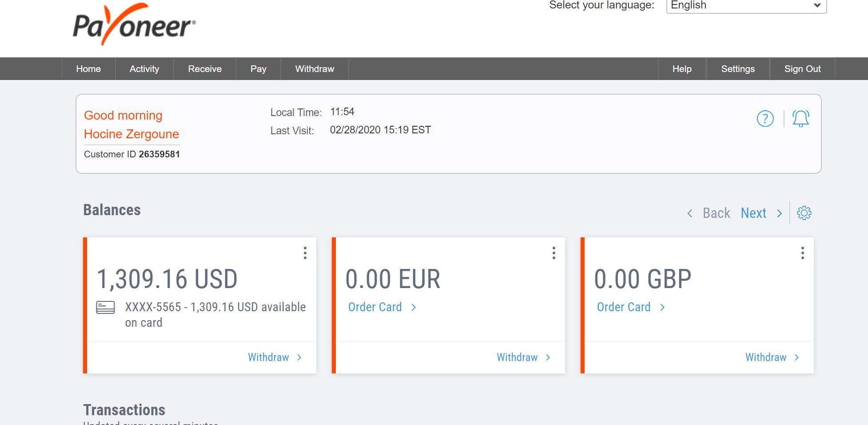Withdraw from the GBP balance
This screenshot has width=868, height=425.
766,357
